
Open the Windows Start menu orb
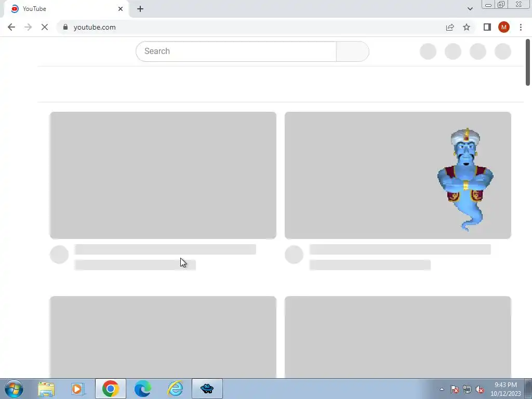(x=14, y=389)
